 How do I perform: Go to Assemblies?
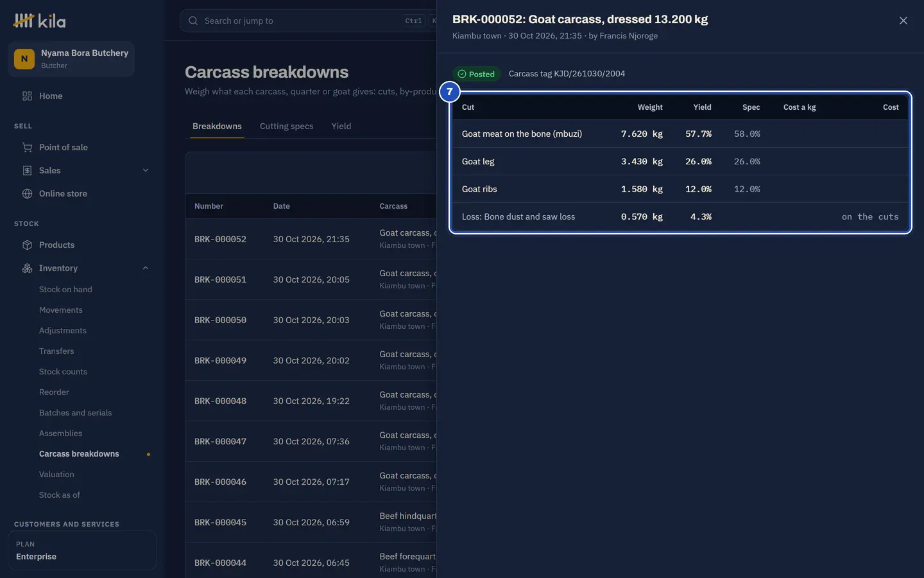coord(60,433)
